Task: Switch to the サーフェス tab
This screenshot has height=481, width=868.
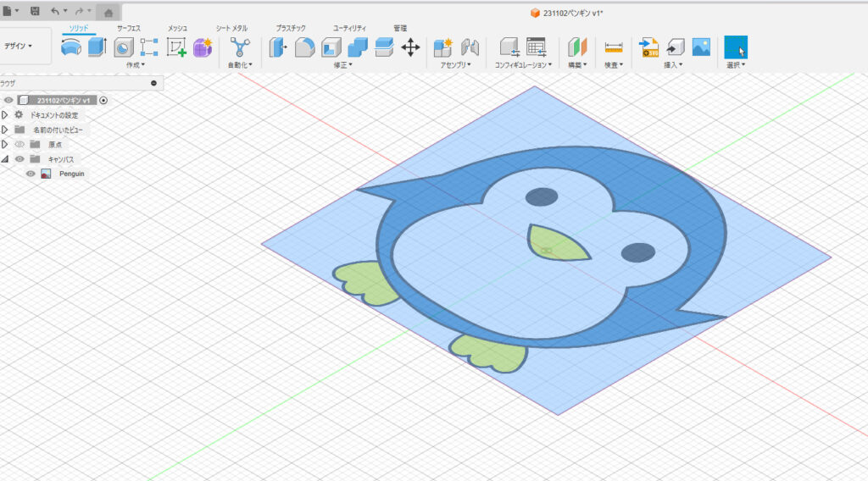Action: [129, 28]
